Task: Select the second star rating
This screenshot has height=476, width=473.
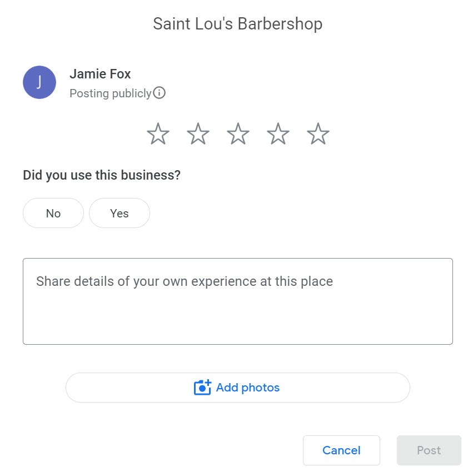Action: click(198, 135)
